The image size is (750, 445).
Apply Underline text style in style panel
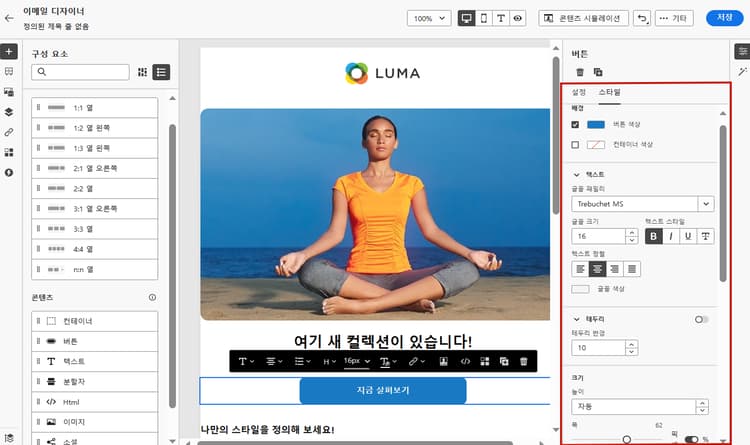(688, 236)
